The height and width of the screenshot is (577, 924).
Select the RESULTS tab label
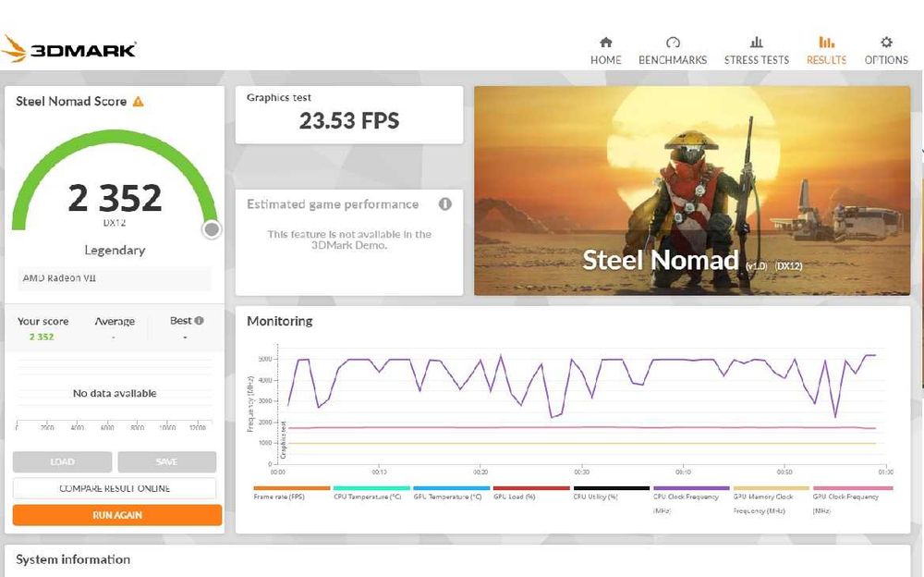[826, 59]
